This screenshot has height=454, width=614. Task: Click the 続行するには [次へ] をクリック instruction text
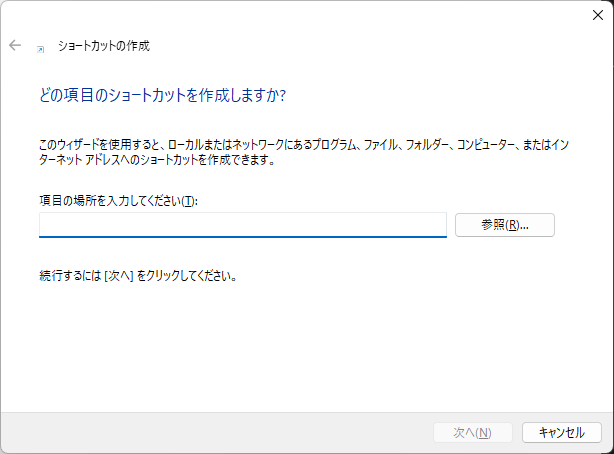138,275
